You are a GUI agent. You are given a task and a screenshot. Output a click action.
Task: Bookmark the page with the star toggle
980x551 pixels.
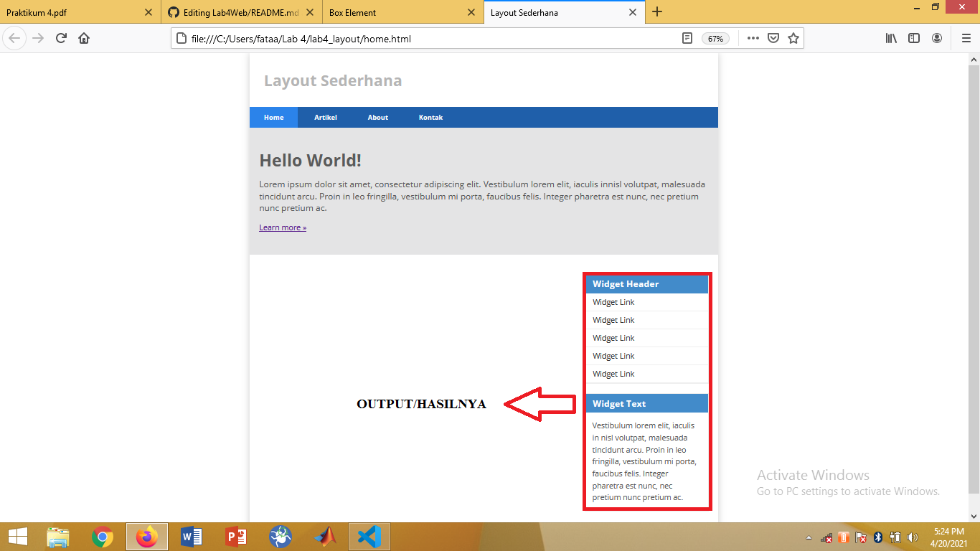pyautogui.click(x=793, y=38)
